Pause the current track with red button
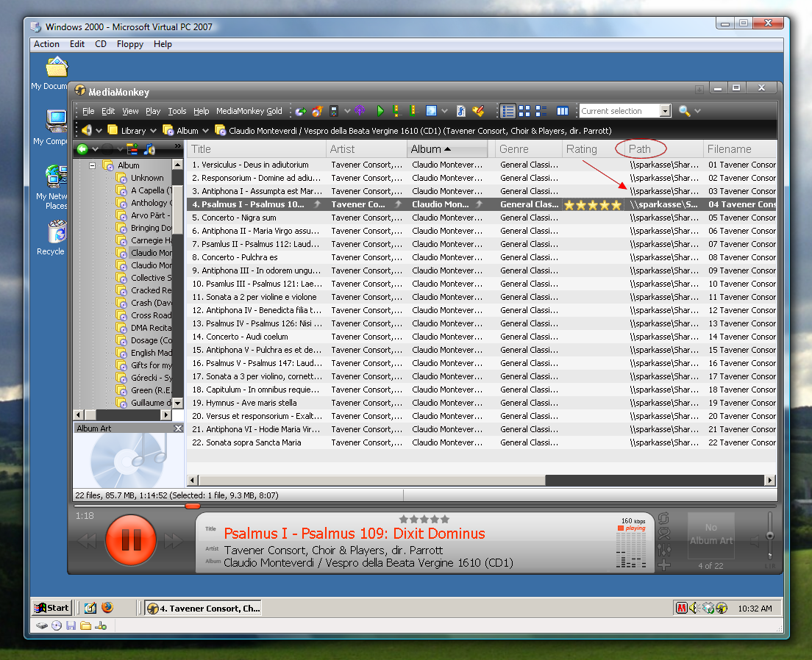Viewport: 812px width, 660px height. (131, 540)
